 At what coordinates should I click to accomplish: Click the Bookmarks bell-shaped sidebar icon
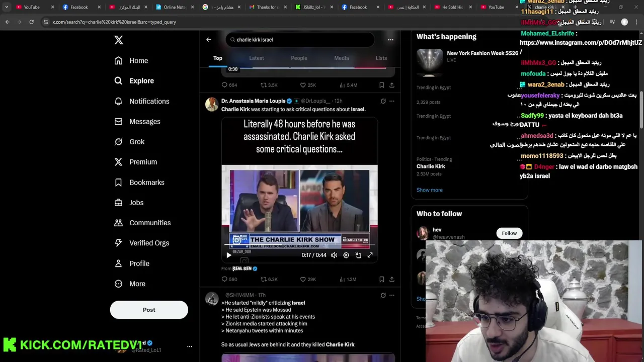[118, 183]
